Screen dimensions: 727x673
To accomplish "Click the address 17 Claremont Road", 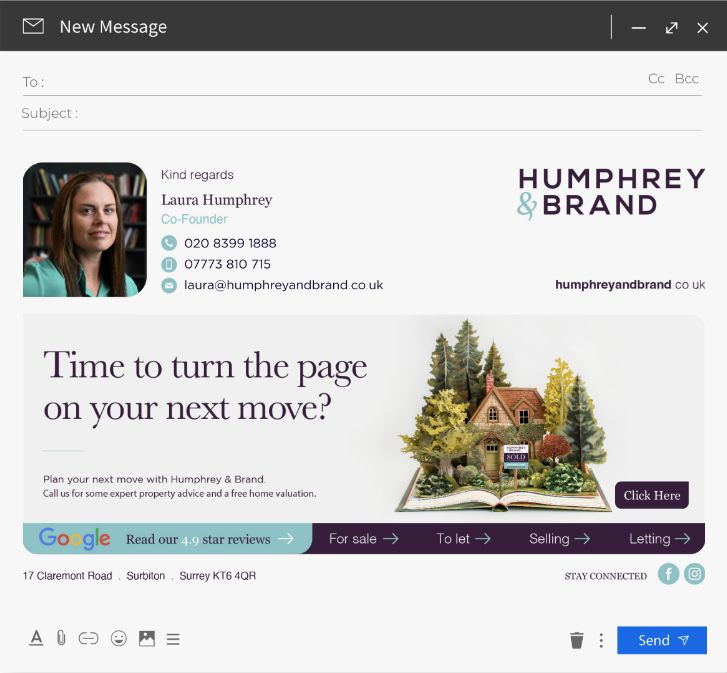I will coord(67,576).
